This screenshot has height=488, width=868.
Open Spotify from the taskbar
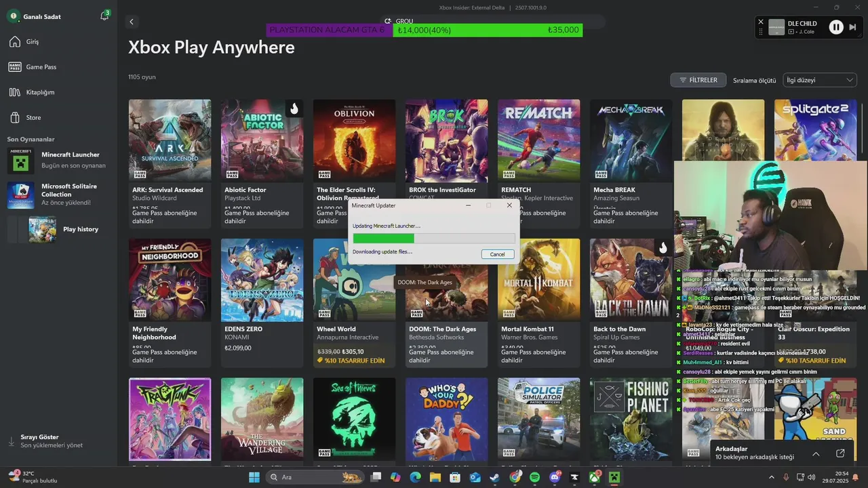tap(534, 477)
